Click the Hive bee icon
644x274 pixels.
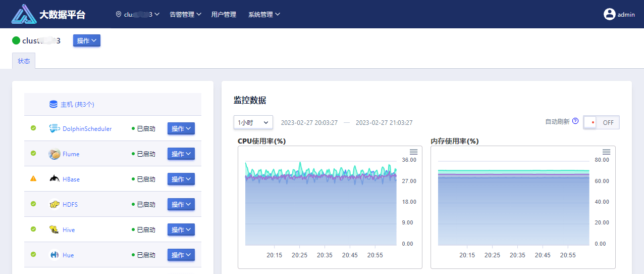point(55,230)
